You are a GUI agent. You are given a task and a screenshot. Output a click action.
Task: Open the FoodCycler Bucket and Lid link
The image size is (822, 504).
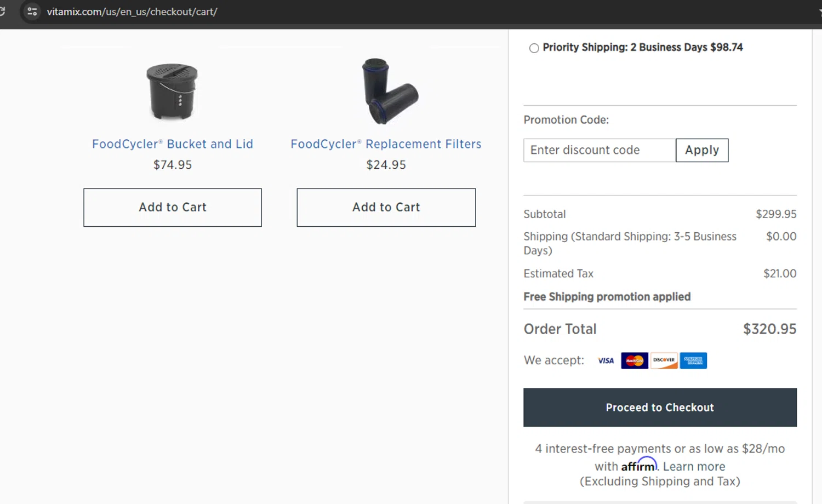(x=173, y=144)
